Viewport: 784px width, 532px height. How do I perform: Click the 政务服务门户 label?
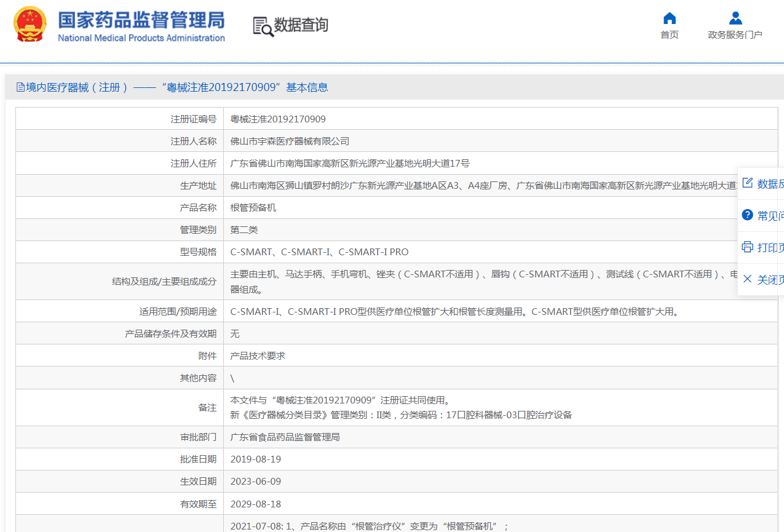(735, 35)
